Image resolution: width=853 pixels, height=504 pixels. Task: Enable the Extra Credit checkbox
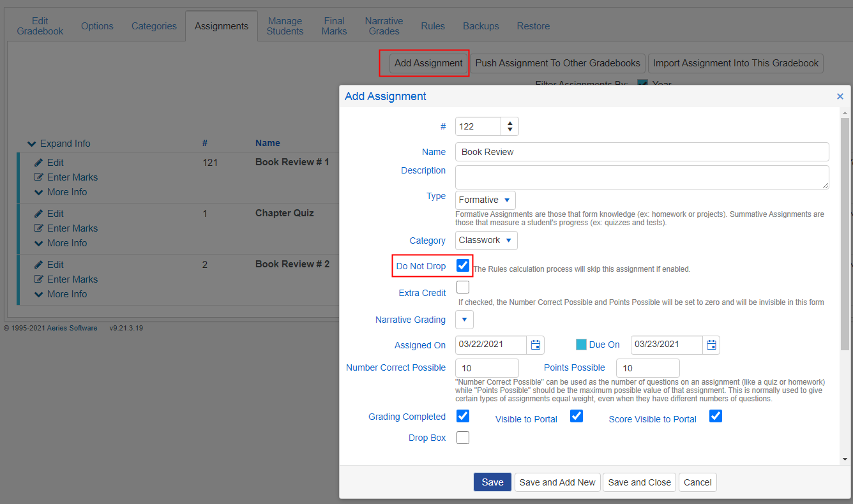[x=463, y=287]
